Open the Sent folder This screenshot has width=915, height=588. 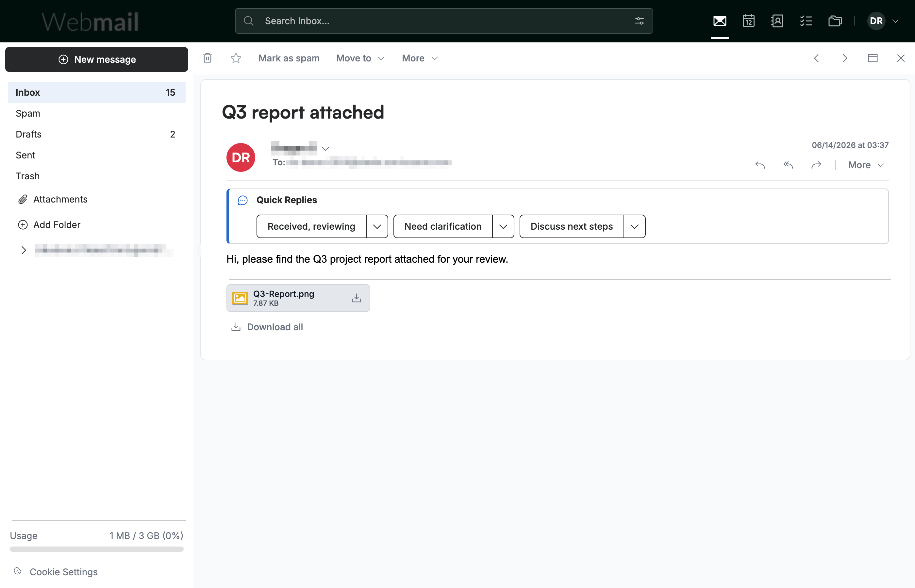click(97, 155)
